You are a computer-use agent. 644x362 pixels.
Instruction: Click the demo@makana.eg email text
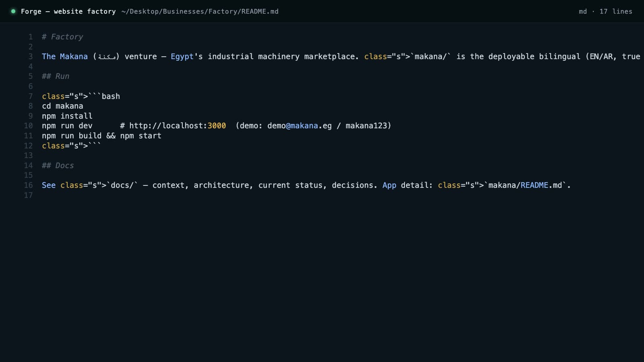pyautogui.click(x=299, y=125)
